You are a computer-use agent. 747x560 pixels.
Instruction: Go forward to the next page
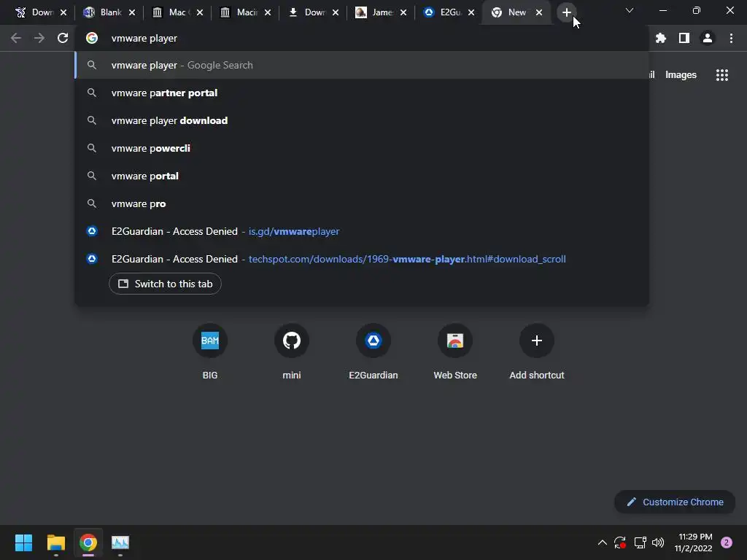point(39,38)
